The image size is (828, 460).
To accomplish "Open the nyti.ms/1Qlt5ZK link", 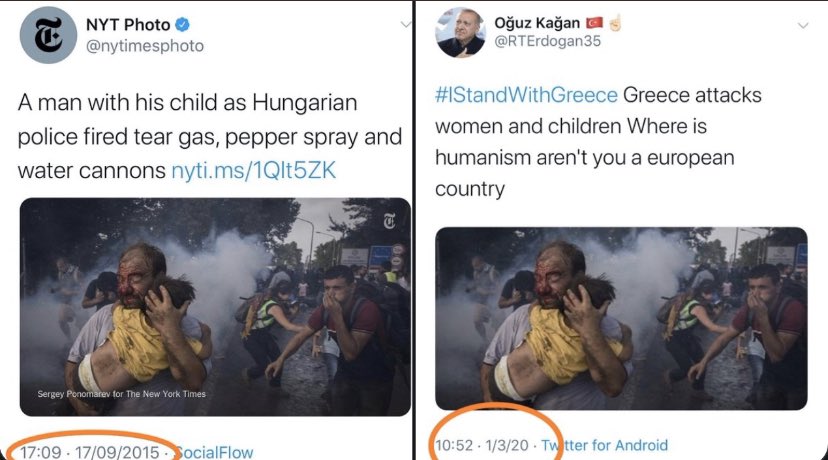I will click(x=253, y=171).
